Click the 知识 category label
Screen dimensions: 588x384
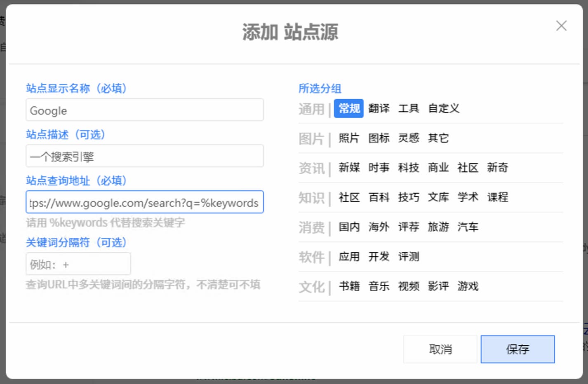[312, 198]
